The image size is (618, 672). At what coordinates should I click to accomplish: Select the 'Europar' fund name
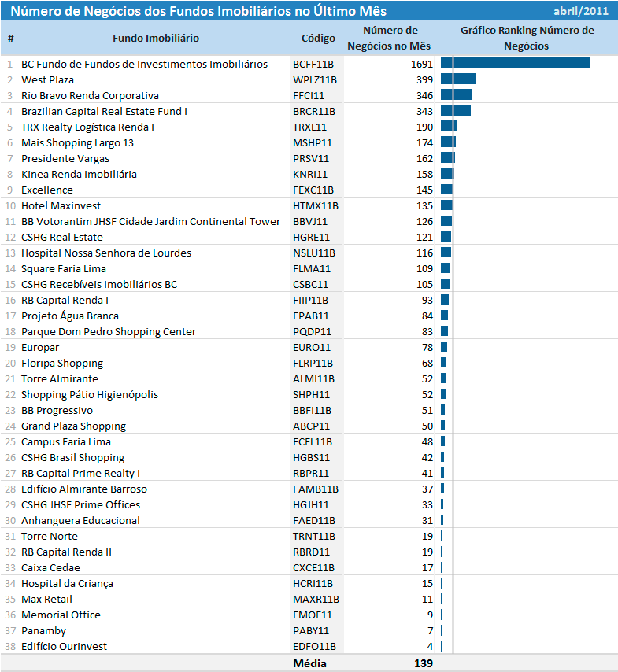click(40, 348)
